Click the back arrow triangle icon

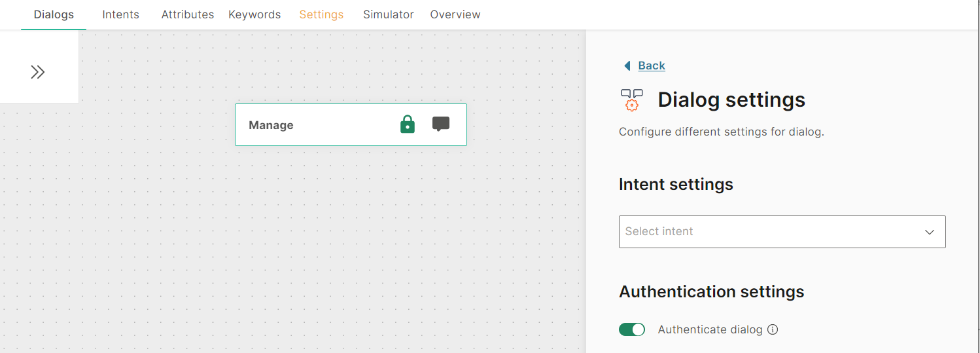[627, 65]
